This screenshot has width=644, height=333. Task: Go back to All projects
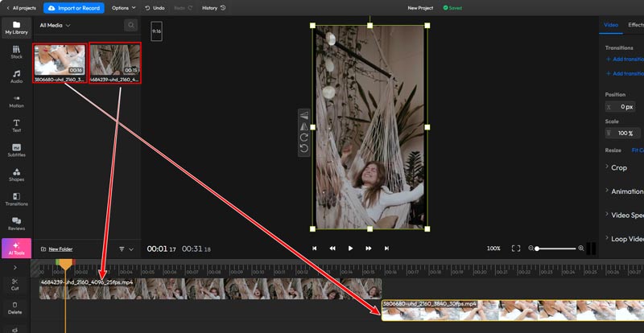(21, 8)
